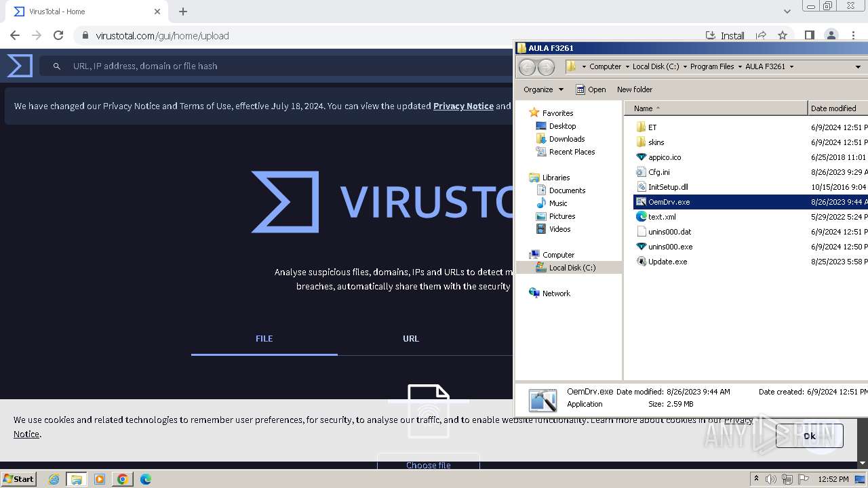Click the taskbar clock showing 12:52 PM
The height and width of the screenshot is (488, 868).
(833, 479)
